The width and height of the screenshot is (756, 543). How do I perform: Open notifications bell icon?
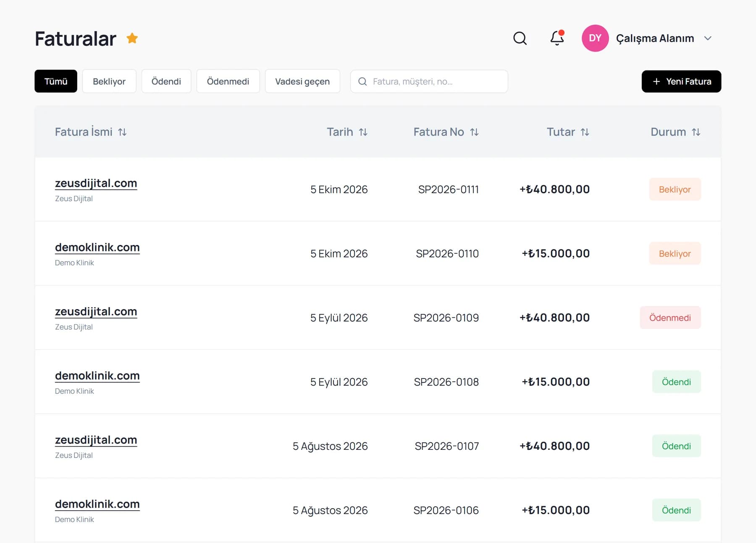pyautogui.click(x=557, y=38)
